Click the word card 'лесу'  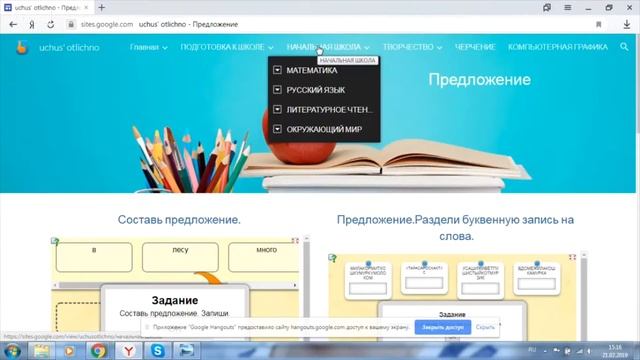(180, 257)
